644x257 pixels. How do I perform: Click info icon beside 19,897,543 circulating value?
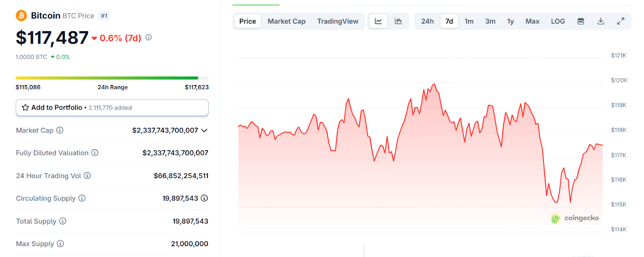[204, 198]
